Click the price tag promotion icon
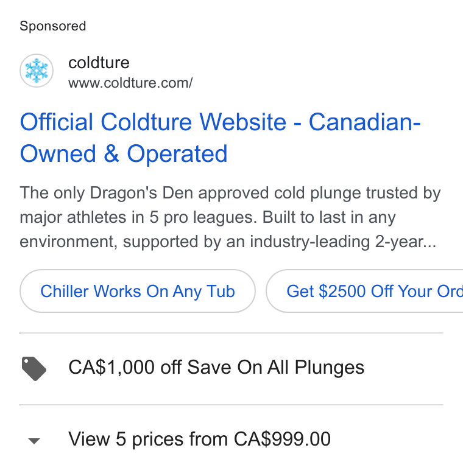 coord(34,368)
